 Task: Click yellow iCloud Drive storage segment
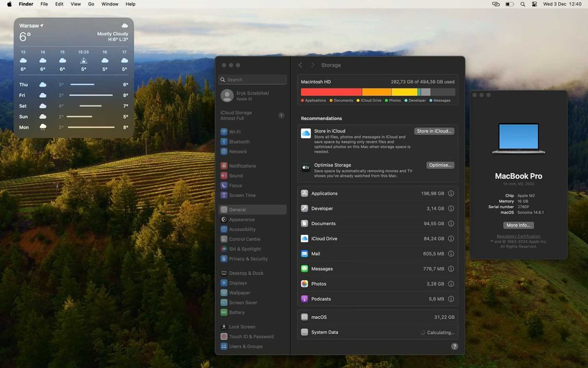405,92
